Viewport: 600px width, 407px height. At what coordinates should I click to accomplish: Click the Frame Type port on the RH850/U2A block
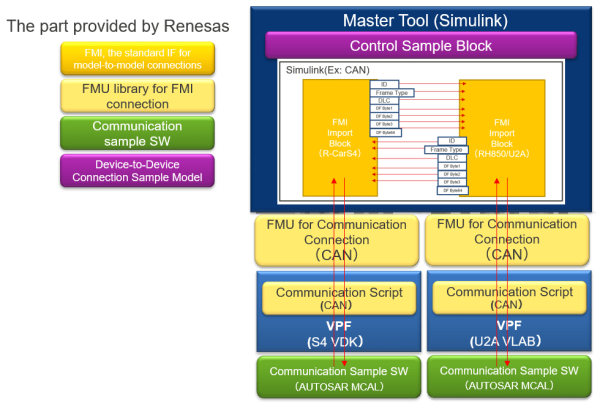(446, 150)
